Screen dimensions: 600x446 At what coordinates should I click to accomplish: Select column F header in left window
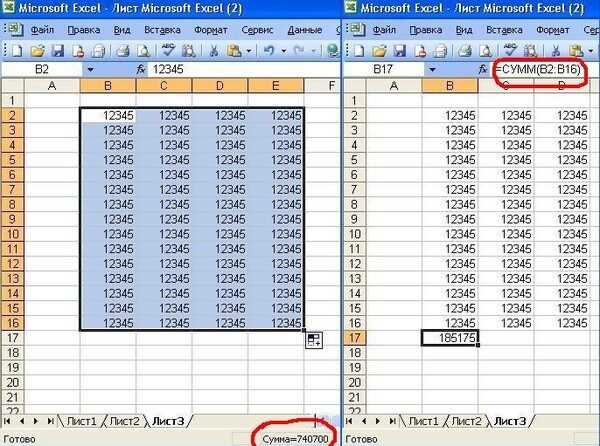pos(322,86)
